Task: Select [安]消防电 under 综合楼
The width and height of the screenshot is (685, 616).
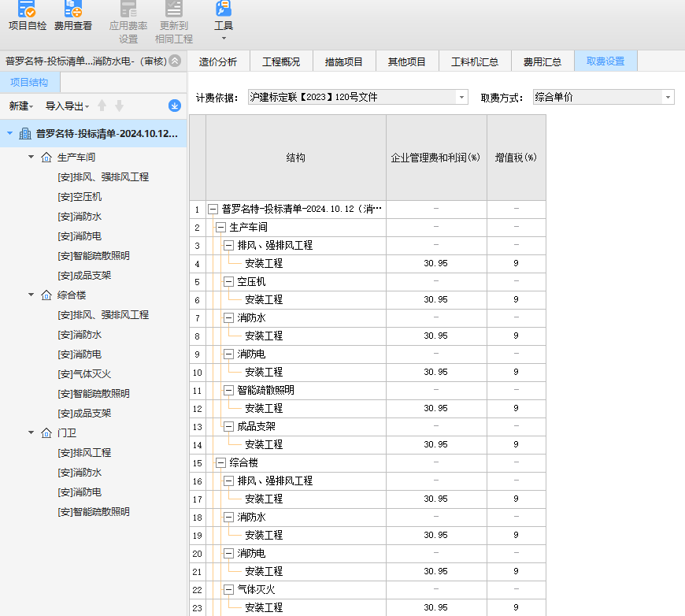Action: pyautogui.click(x=80, y=354)
